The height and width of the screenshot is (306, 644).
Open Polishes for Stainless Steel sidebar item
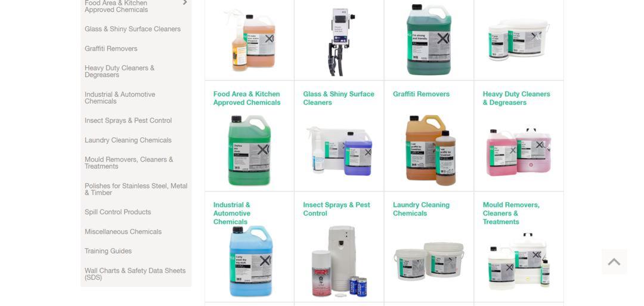[x=136, y=189]
